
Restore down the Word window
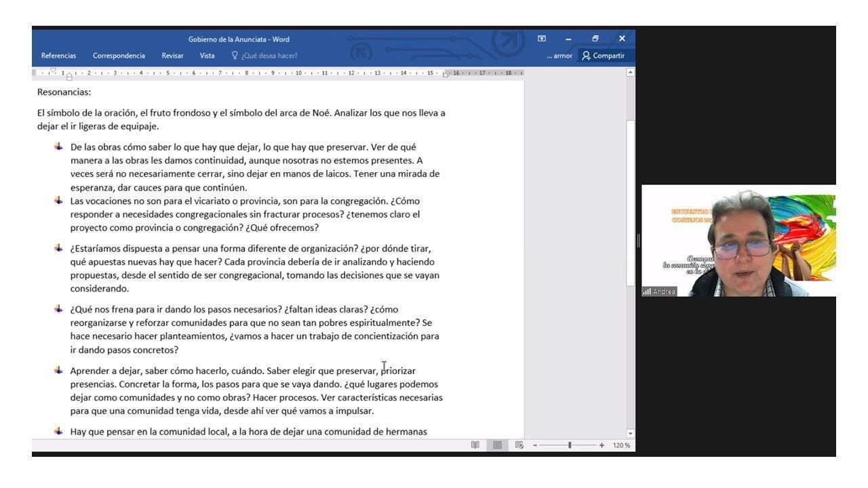click(595, 39)
